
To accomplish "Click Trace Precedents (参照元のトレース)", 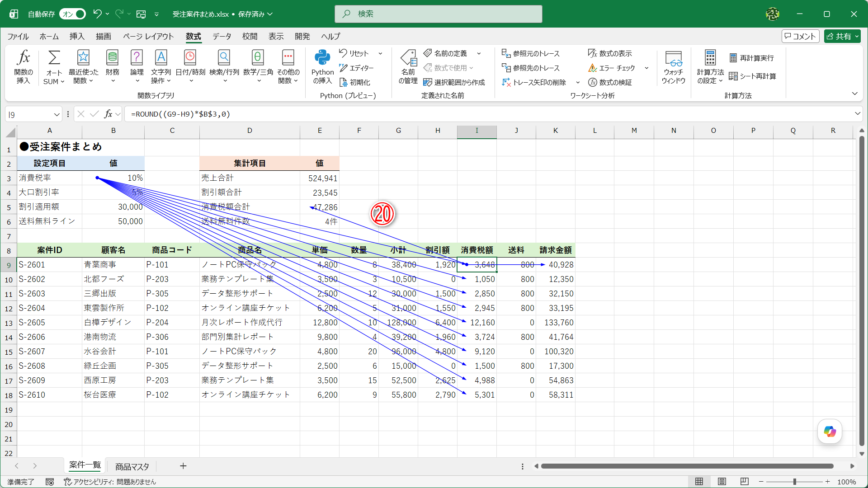I will point(531,53).
